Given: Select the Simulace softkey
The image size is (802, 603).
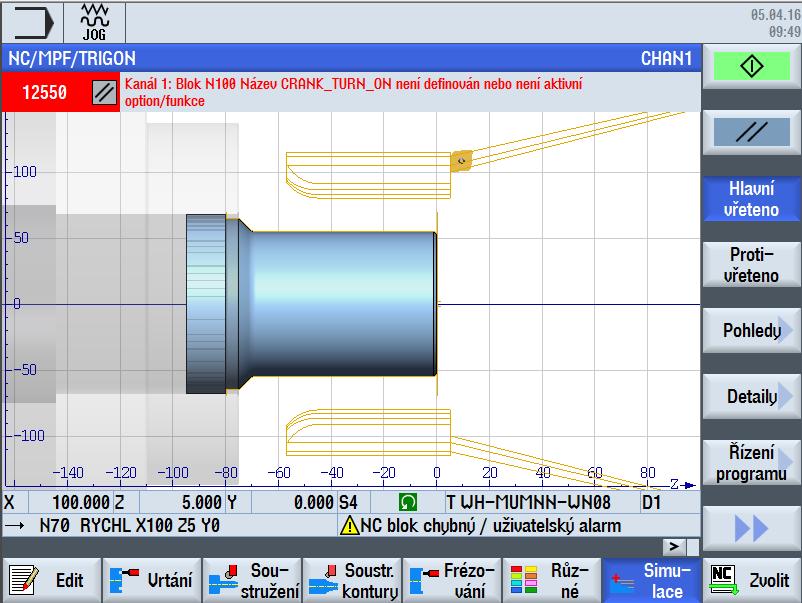Looking at the screenshot, I should pyautogui.click(x=652, y=580).
